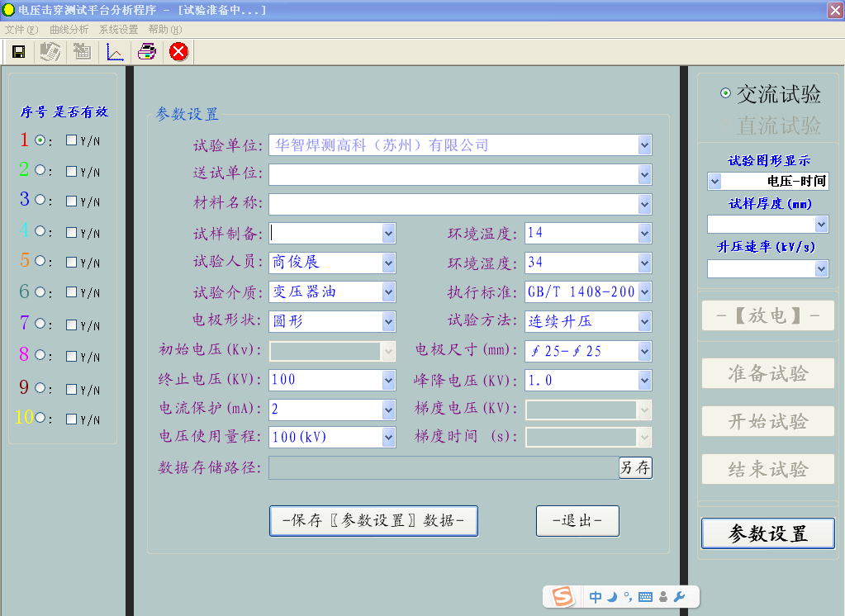Click the Sogou wrench settings icon
The width and height of the screenshot is (845, 616).
(x=680, y=597)
